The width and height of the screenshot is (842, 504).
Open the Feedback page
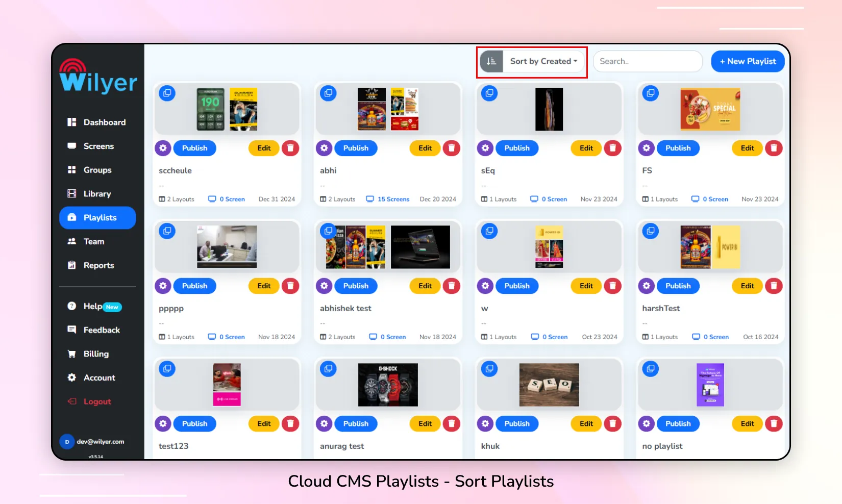[97, 330]
